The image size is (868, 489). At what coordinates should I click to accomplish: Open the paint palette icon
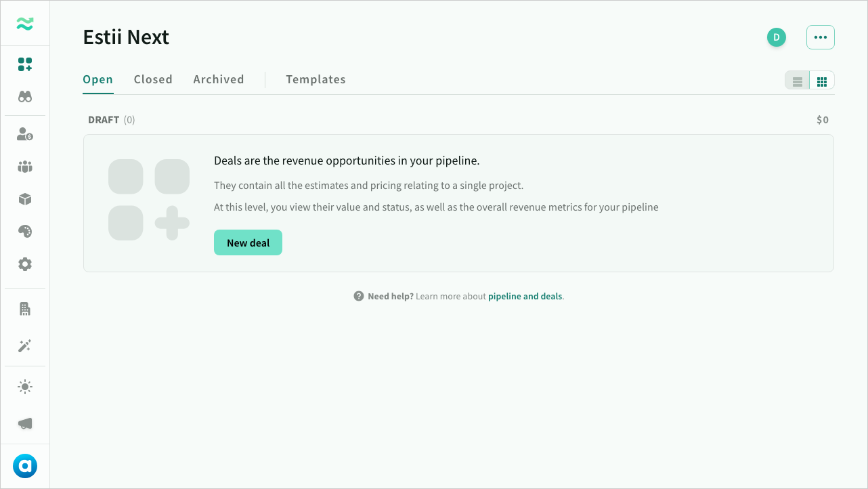(x=25, y=232)
